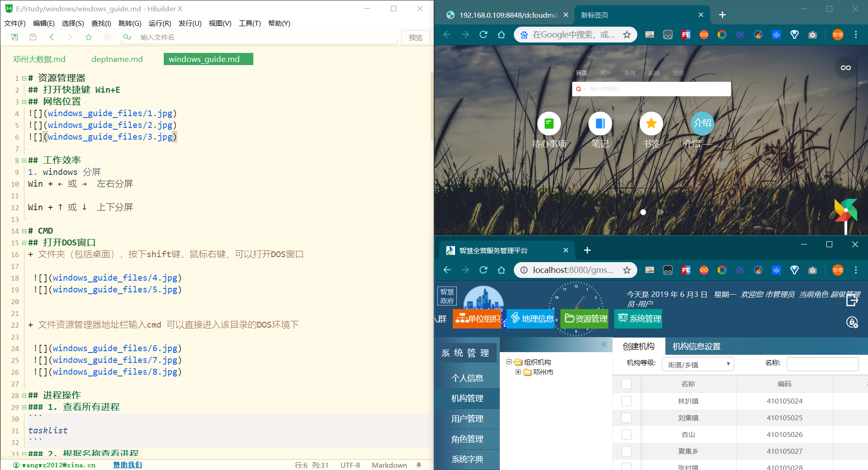Open the 单位组织 module
Image resolution: width=868 pixels, height=470 pixels.
477,319
